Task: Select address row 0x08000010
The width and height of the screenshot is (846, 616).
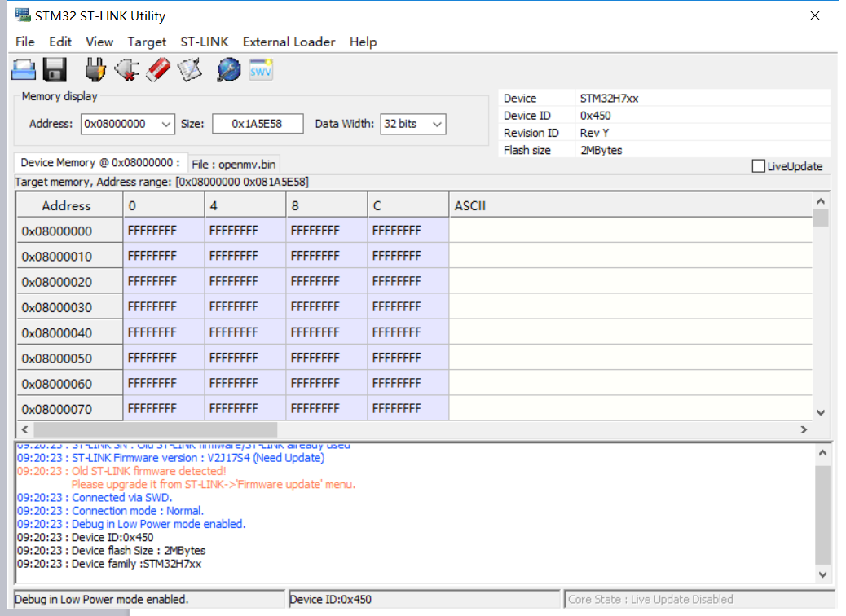Action: (69, 256)
